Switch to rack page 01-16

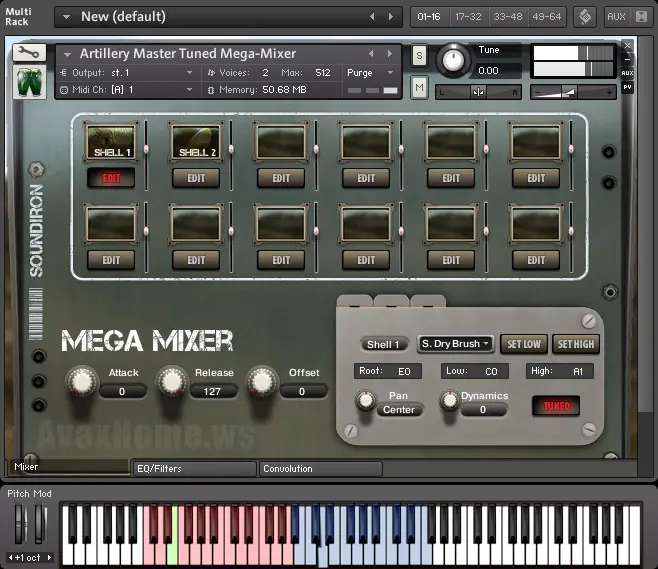(429, 17)
